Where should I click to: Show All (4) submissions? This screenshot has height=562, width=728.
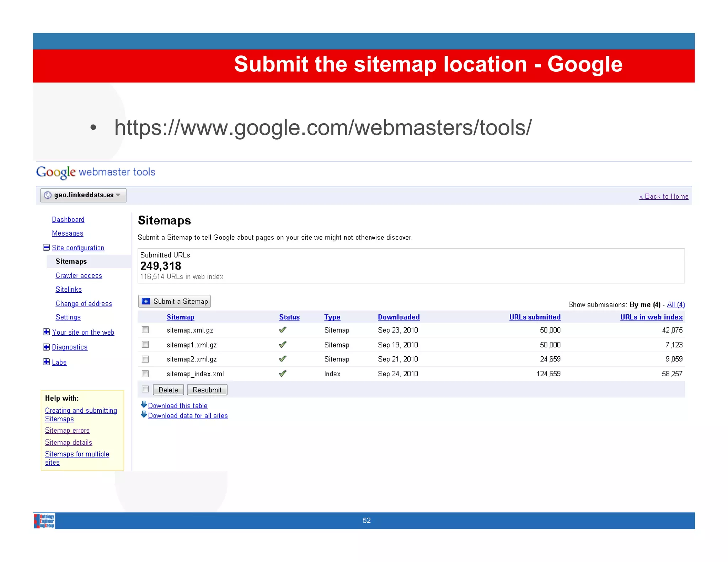(x=676, y=304)
